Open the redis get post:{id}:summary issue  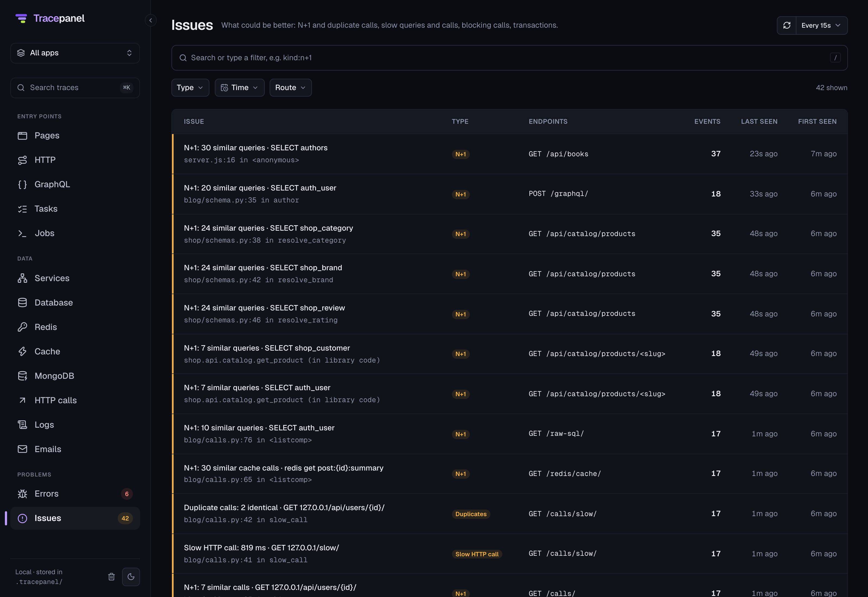coord(509,474)
